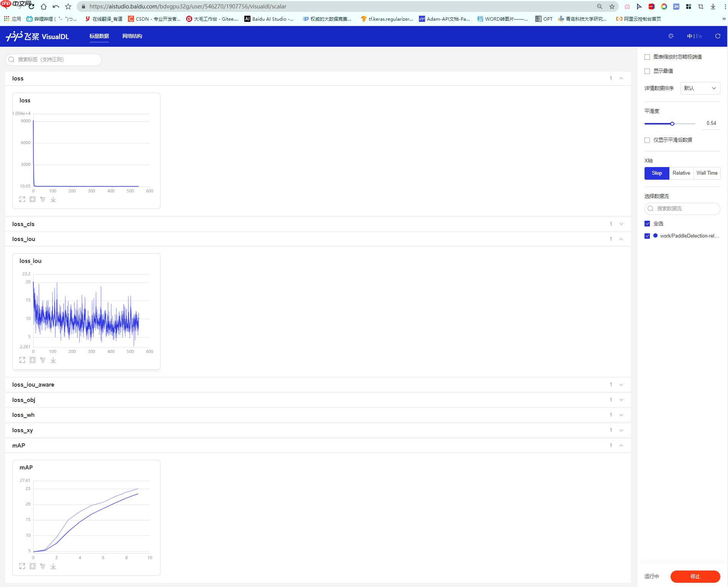Click the download icon under loss chart
The width and height of the screenshot is (728, 587).
click(53, 200)
